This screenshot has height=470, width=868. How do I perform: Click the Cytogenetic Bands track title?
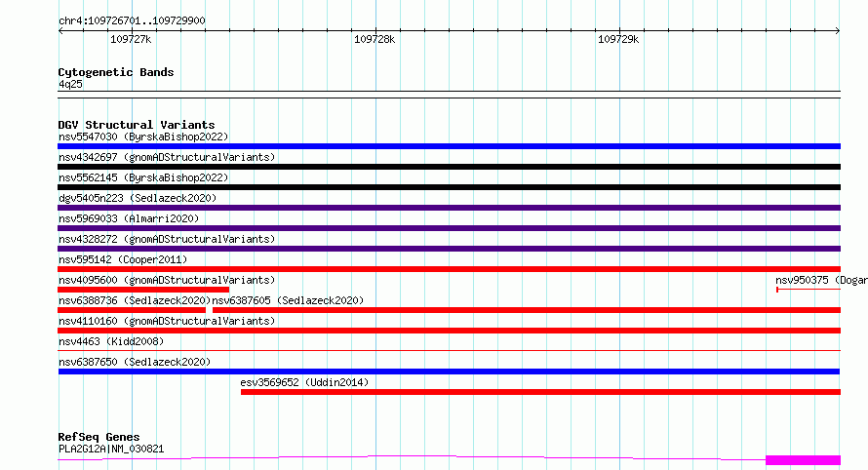pyautogui.click(x=116, y=72)
